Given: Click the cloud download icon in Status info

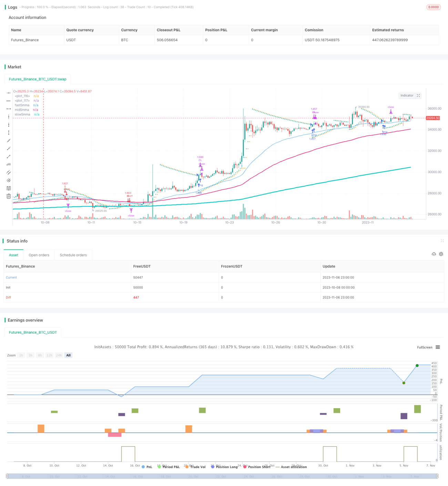Looking at the screenshot, I should [x=434, y=254].
